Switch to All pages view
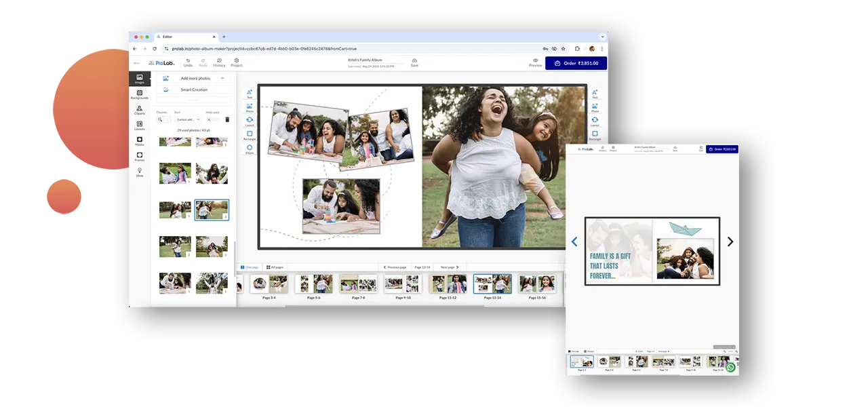The width and height of the screenshot is (868, 407). tap(275, 267)
